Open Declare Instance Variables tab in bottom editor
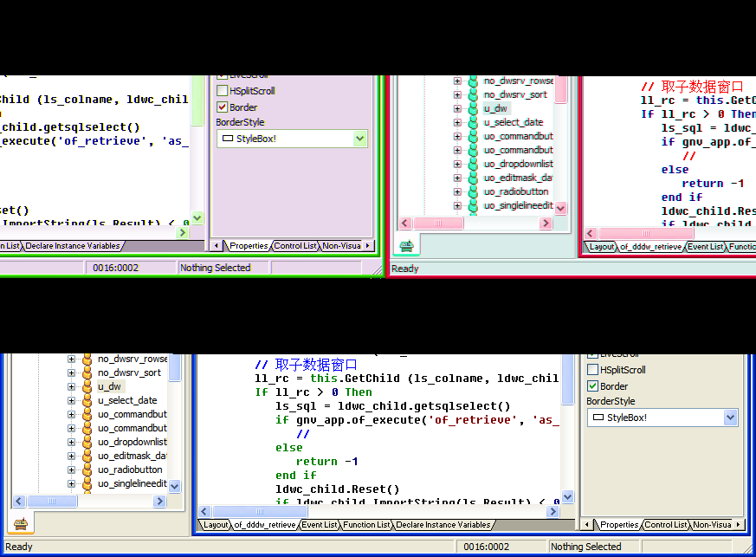This screenshot has width=756, height=557. click(x=443, y=525)
